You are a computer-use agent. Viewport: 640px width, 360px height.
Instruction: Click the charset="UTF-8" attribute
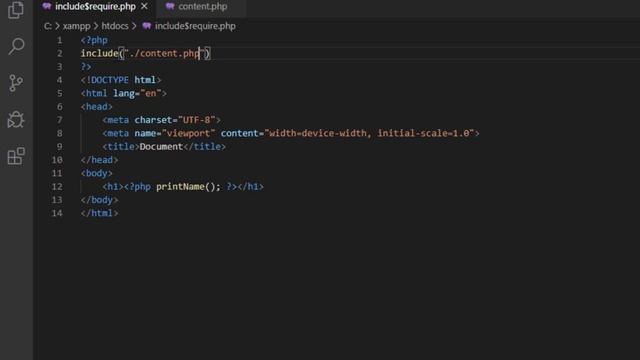click(175, 120)
